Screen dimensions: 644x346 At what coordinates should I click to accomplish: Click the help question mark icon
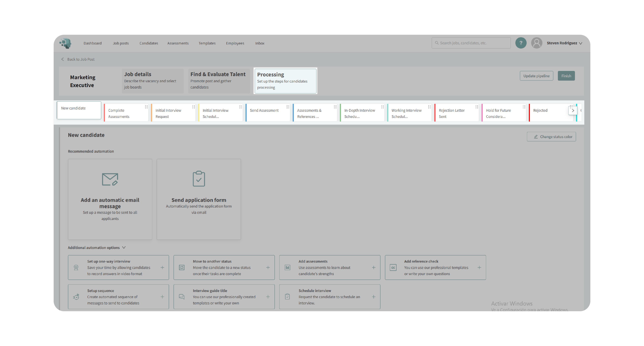point(521,43)
